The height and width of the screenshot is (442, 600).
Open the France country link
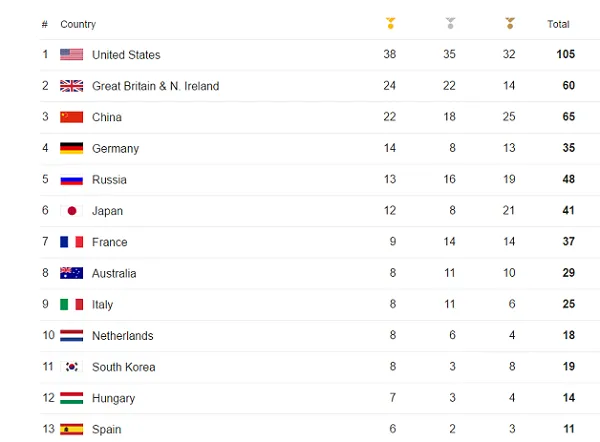pyautogui.click(x=109, y=242)
